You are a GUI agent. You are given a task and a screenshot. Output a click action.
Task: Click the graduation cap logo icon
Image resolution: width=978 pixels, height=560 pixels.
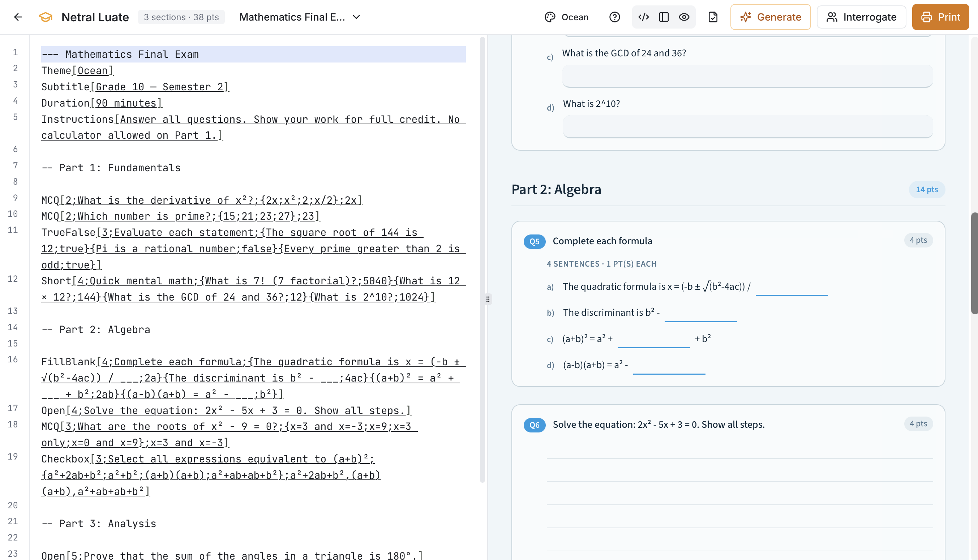(46, 17)
